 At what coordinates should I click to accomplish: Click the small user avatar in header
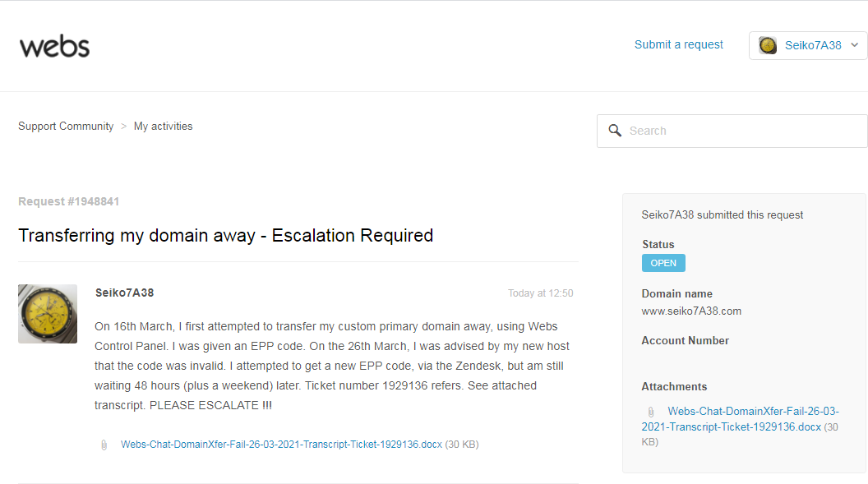768,45
